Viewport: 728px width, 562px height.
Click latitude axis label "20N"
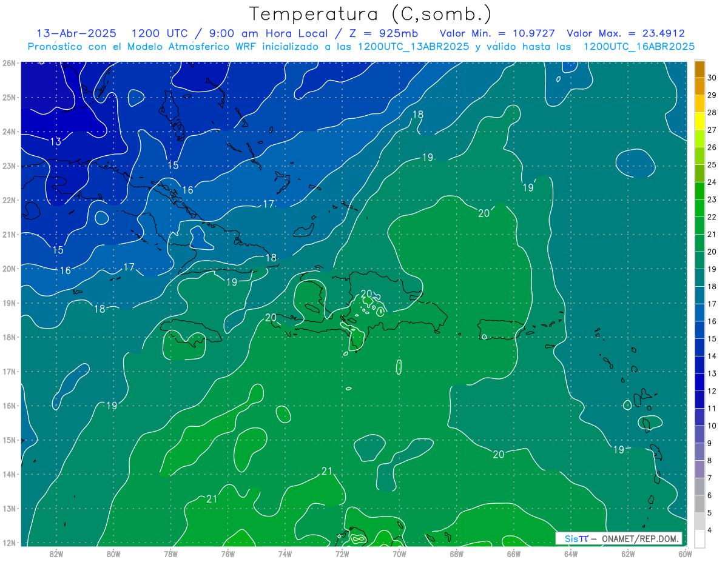(8, 269)
